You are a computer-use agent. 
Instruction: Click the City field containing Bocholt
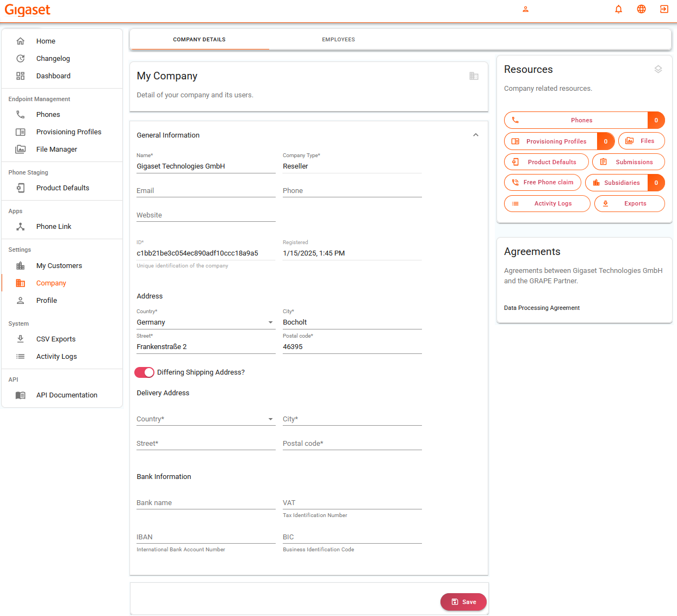pos(352,322)
